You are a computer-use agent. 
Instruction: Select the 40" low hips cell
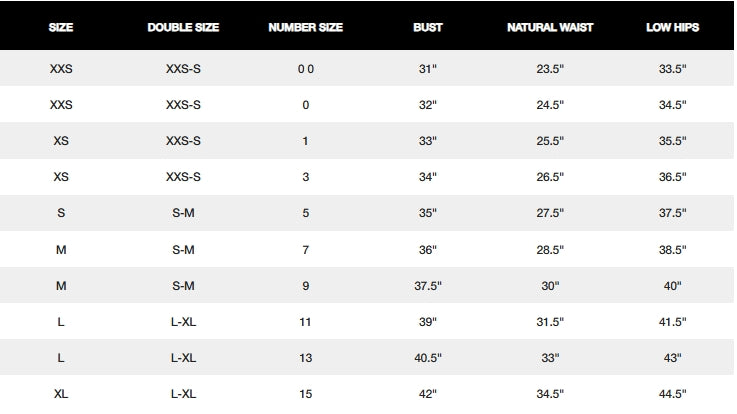[x=672, y=286]
